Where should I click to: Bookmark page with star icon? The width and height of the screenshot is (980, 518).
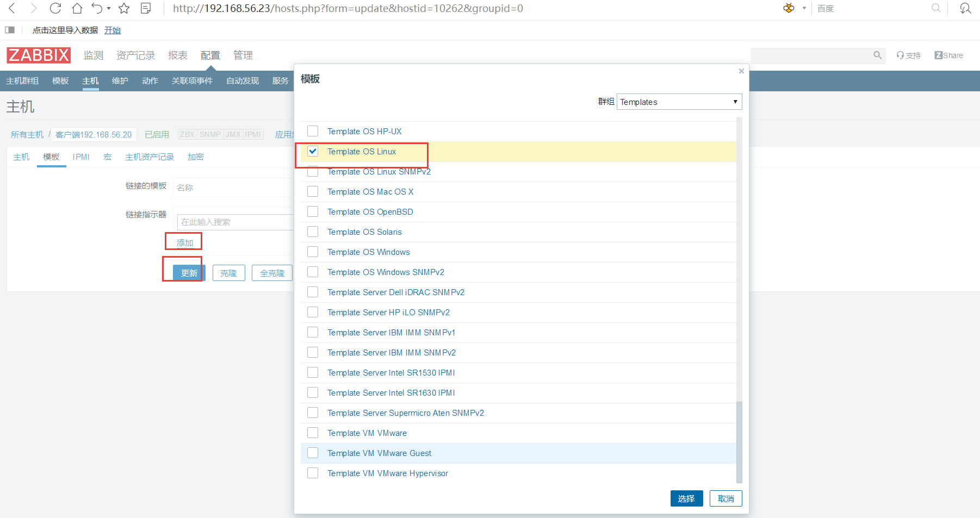click(124, 8)
